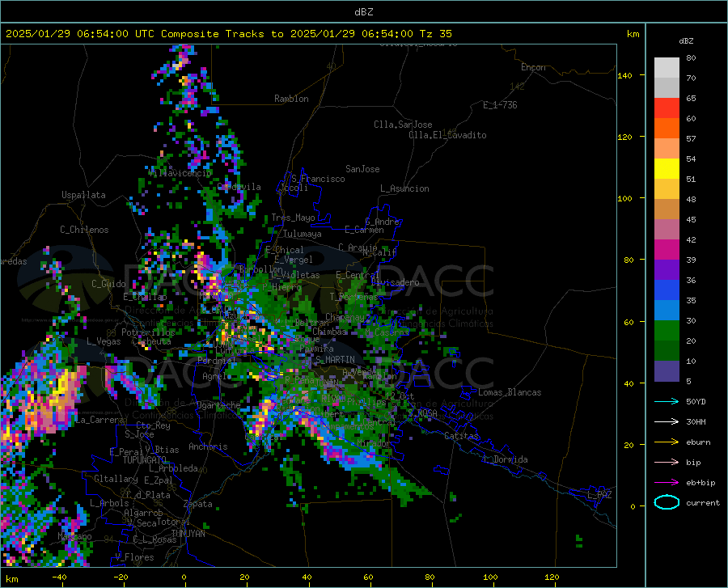The width and height of the screenshot is (728, 588).
Task: Click the '140' tick on the vertical axis
Action: 624,75
